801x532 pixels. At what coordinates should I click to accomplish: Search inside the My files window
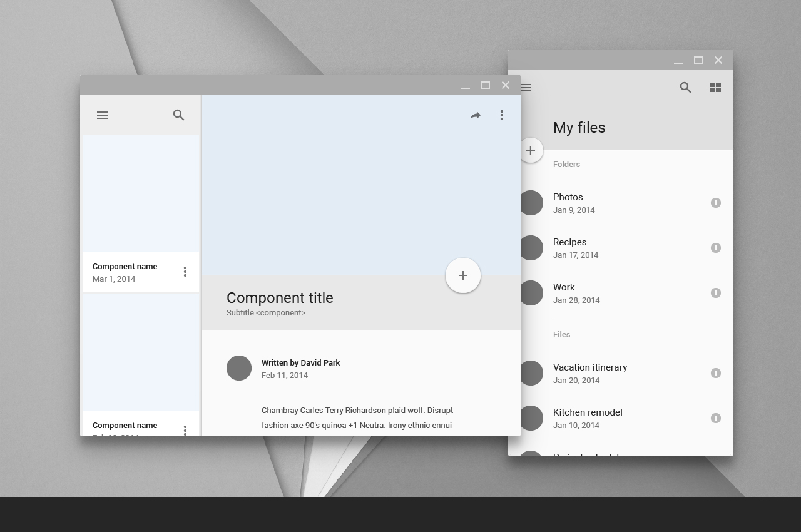coord(686,88)
